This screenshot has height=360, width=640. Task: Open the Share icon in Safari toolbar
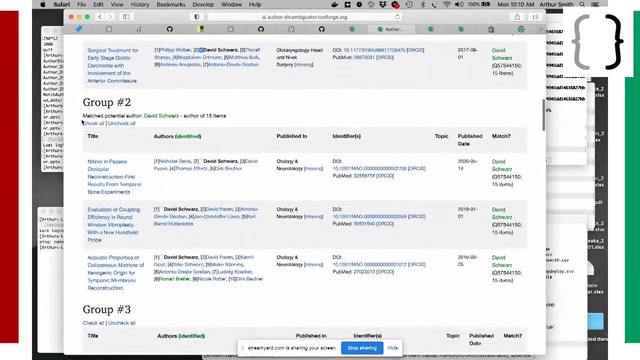[517, 17]
